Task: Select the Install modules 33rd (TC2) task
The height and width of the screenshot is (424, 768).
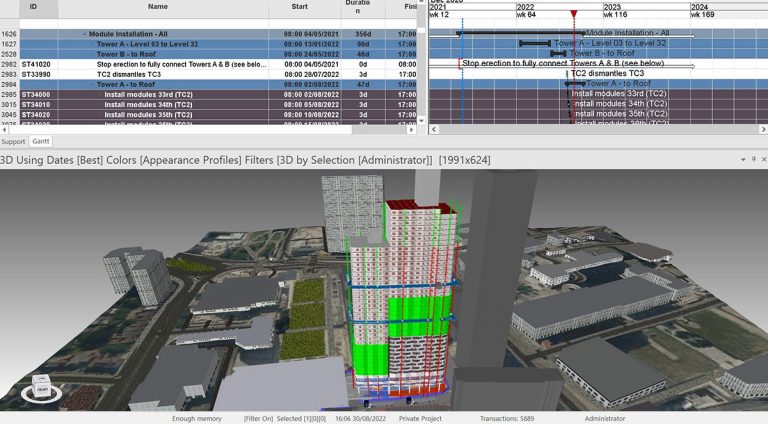Action: coord(148,94)
